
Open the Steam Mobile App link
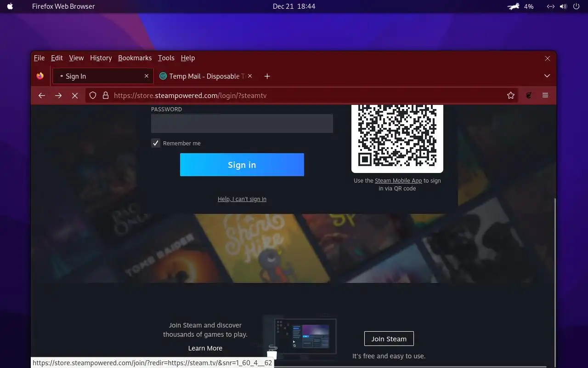coord(398,181)
